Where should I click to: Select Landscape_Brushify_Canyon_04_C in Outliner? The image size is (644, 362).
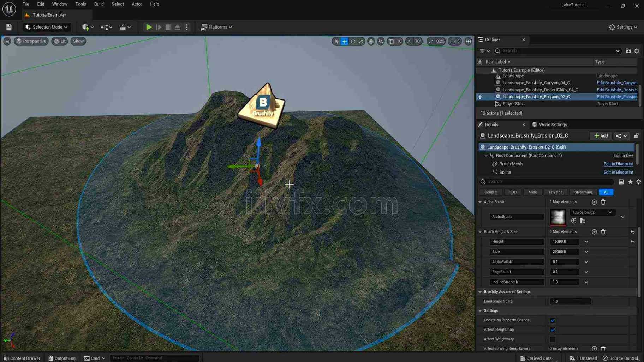(x=536, y=83)
